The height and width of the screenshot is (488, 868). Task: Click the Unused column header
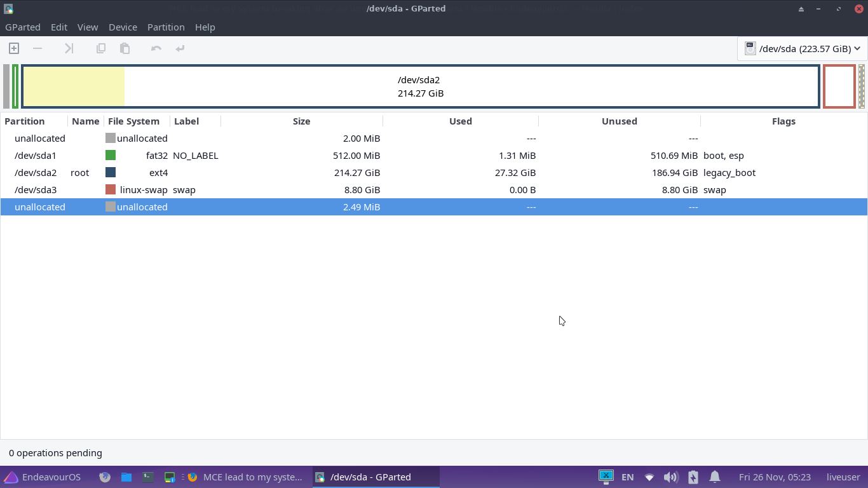pos(620,121)
